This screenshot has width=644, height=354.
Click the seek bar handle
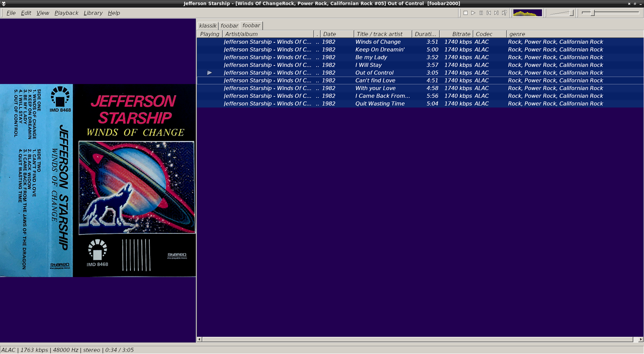[593, 13]
